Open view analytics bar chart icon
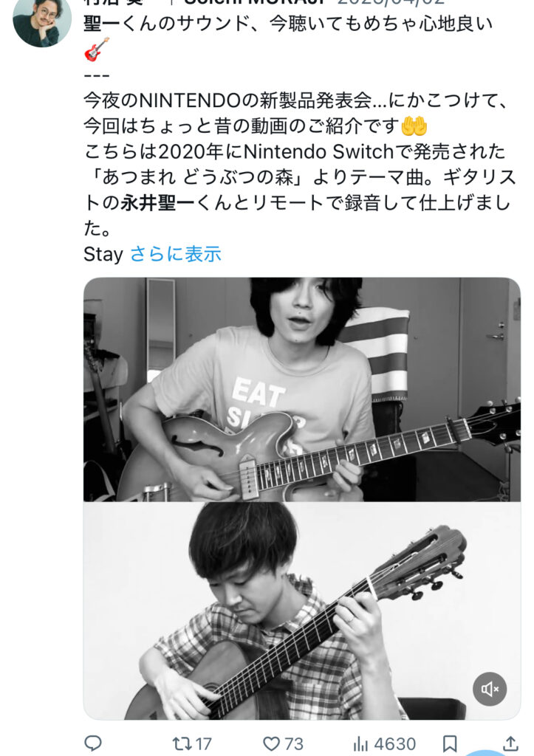The image size is (534, 756). coord(361,744)
